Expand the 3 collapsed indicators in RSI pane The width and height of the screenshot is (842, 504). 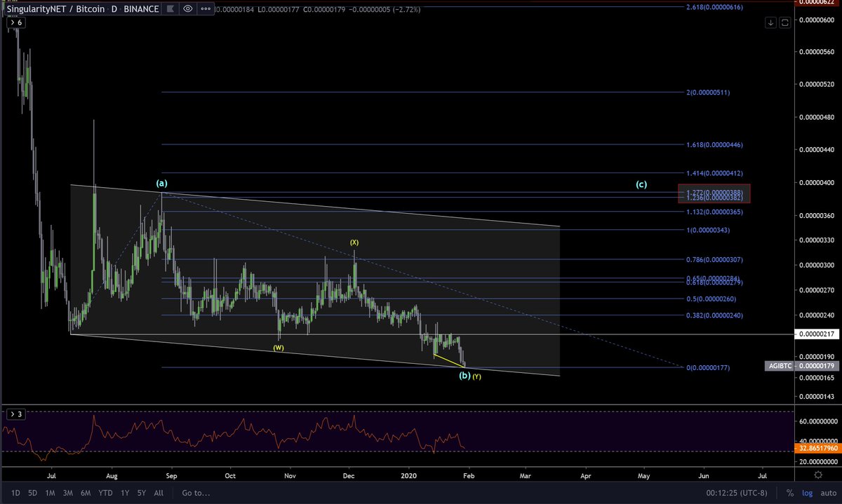point(16,414)
